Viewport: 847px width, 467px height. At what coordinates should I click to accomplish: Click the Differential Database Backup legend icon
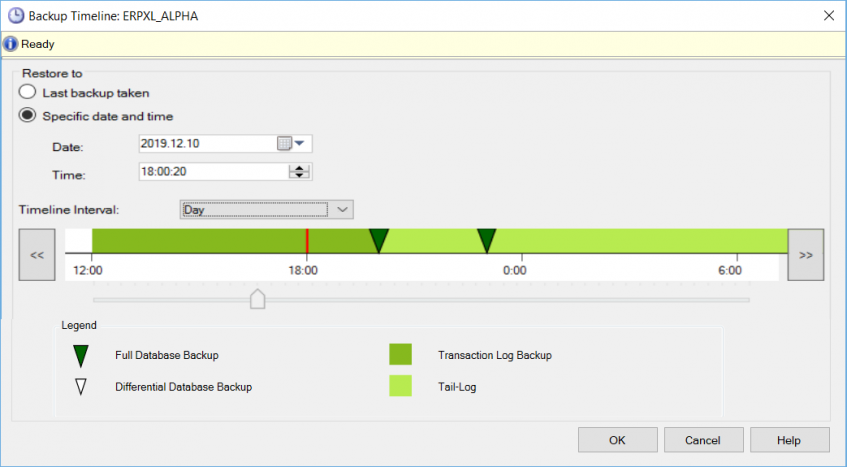pos(81,386)
